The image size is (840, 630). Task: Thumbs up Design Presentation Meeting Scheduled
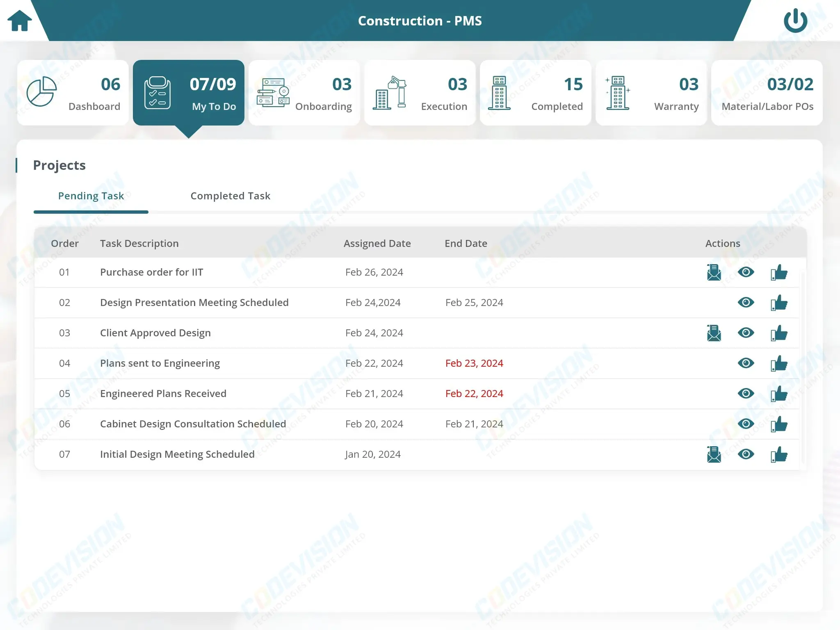[x=779, y=303]
